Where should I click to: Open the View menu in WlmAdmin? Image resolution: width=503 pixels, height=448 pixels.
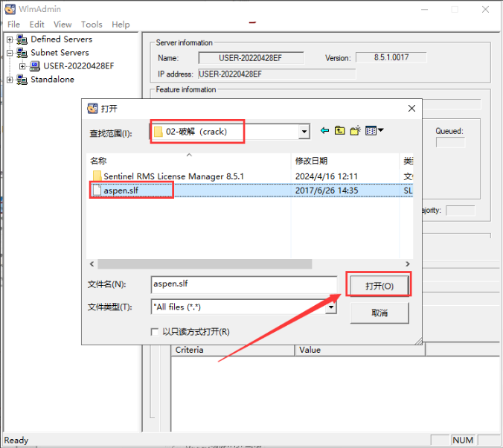tap(63, 25)
